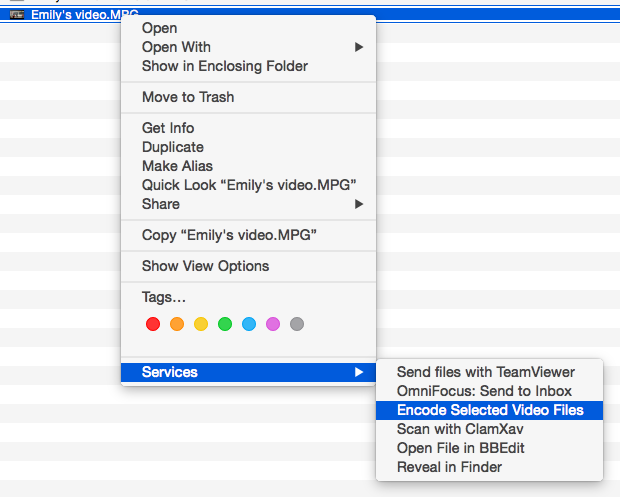620x497 pixels.
Task: Click Get Info in context menu
Action: click(168, 128)
